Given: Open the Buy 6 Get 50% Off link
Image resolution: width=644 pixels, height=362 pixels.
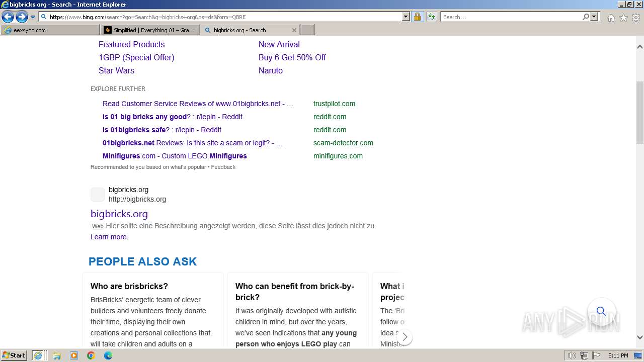Looking at the screenshot, I should [292, 57].
